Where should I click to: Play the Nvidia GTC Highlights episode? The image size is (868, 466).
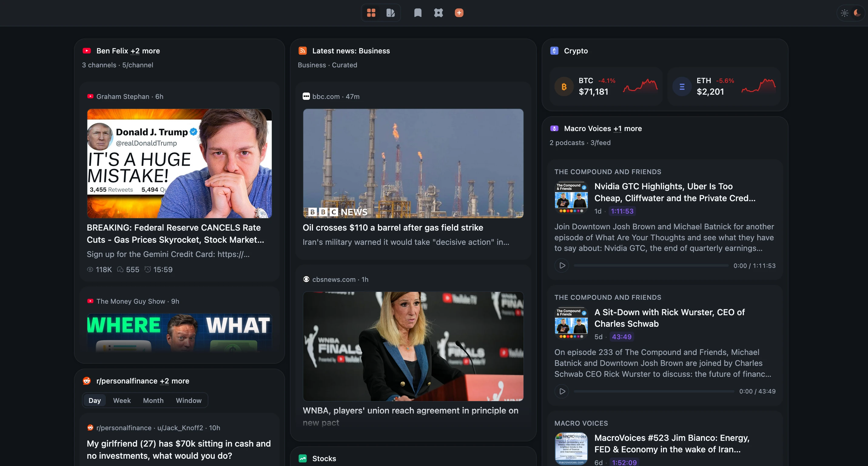(x=562, y=265)
